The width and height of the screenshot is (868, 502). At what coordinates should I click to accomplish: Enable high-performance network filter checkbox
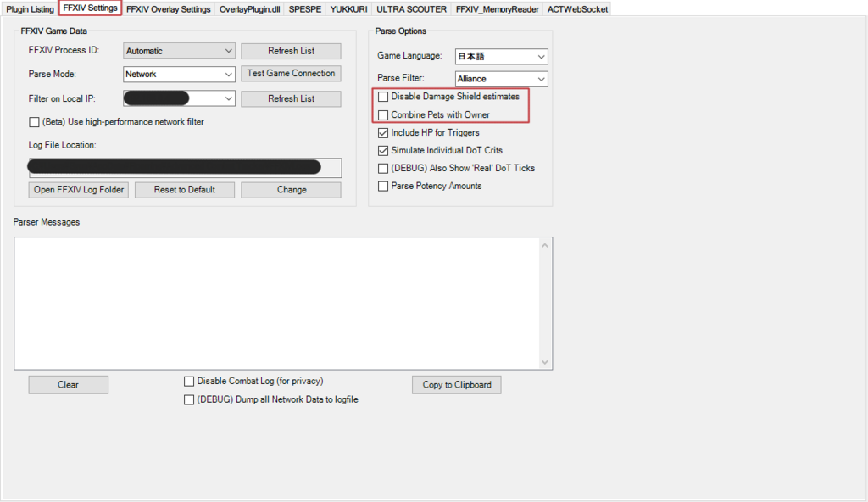(34, 122)
